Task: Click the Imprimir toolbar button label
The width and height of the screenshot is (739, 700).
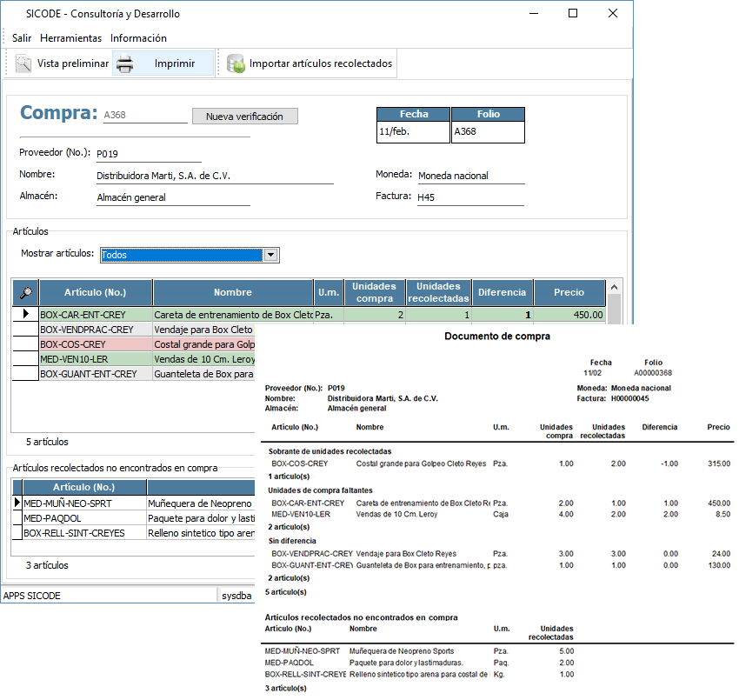Action: pos(175,63)
